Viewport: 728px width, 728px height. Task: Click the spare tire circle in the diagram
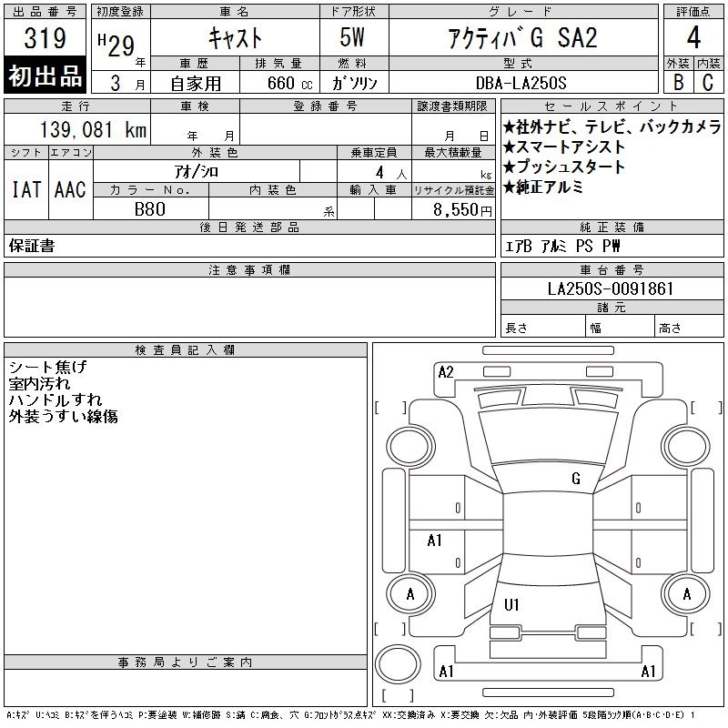(398, 664)
